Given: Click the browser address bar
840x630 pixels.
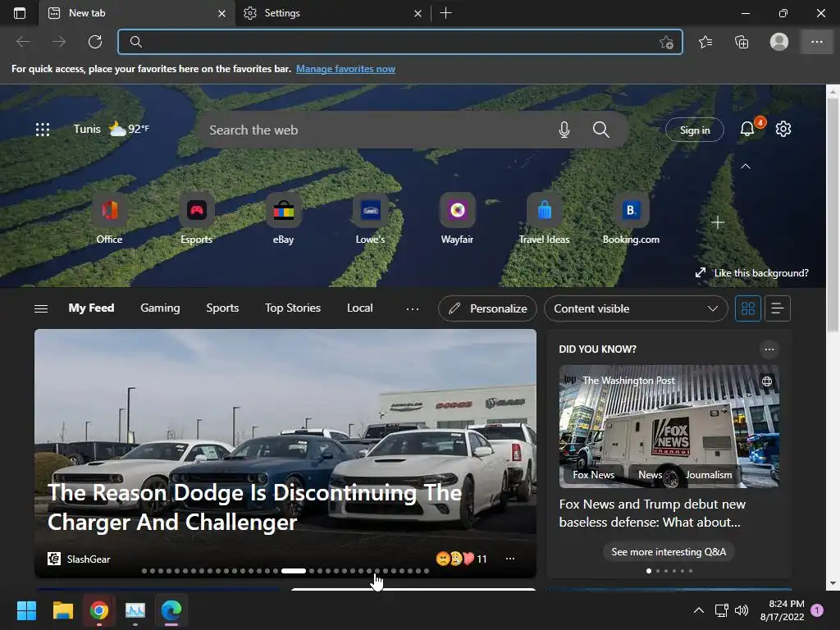Looking at the screenshot, I should coord(399,42).
